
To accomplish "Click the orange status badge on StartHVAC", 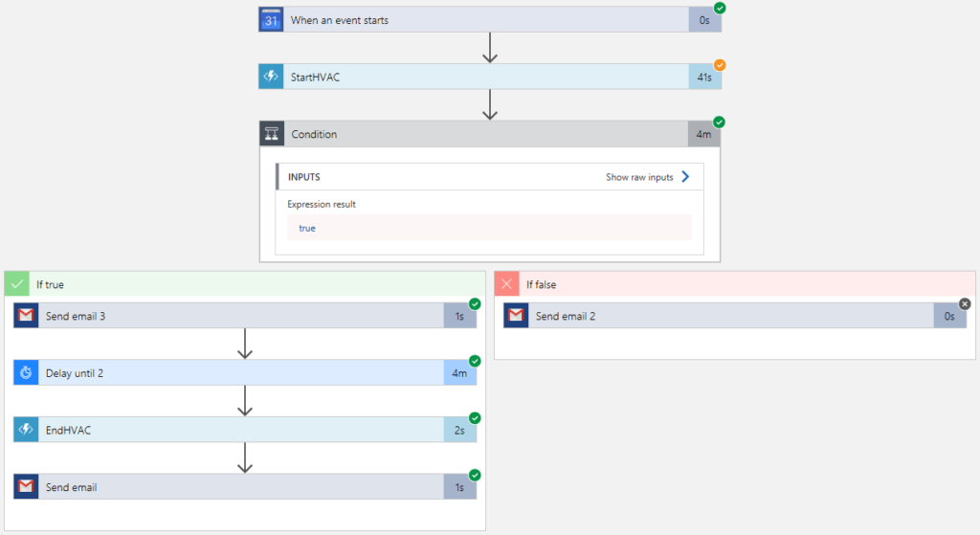I will point(720,65).
